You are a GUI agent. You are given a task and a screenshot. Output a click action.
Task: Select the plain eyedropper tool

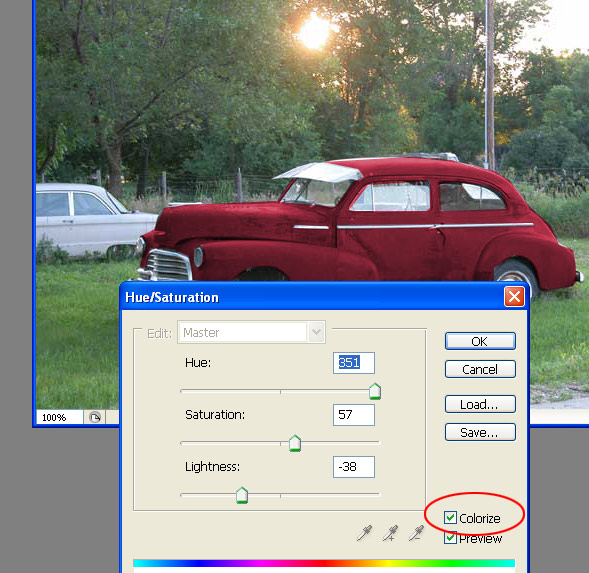[364, 533]
